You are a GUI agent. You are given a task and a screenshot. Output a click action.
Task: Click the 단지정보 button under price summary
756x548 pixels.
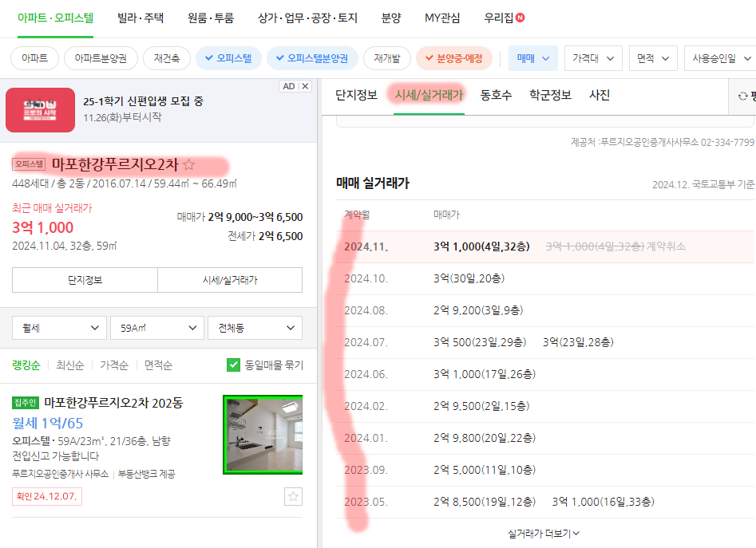pyautogui.click(x=85, y=280)
